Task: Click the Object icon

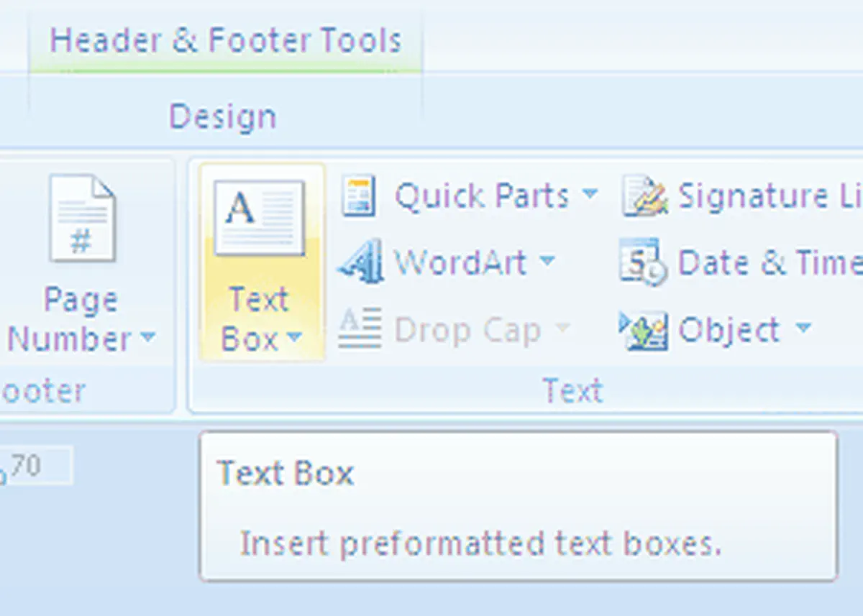Action: pos(643,331)
